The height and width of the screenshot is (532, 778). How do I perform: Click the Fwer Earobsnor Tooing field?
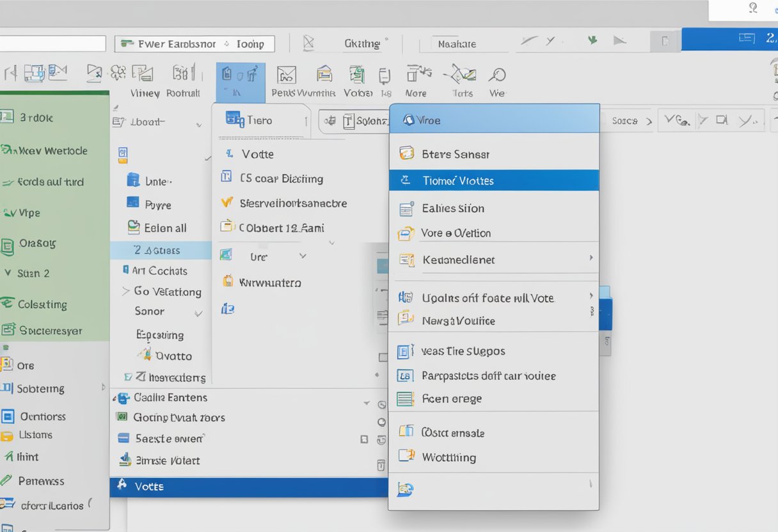pyautogui.click(x=194, y=44)
